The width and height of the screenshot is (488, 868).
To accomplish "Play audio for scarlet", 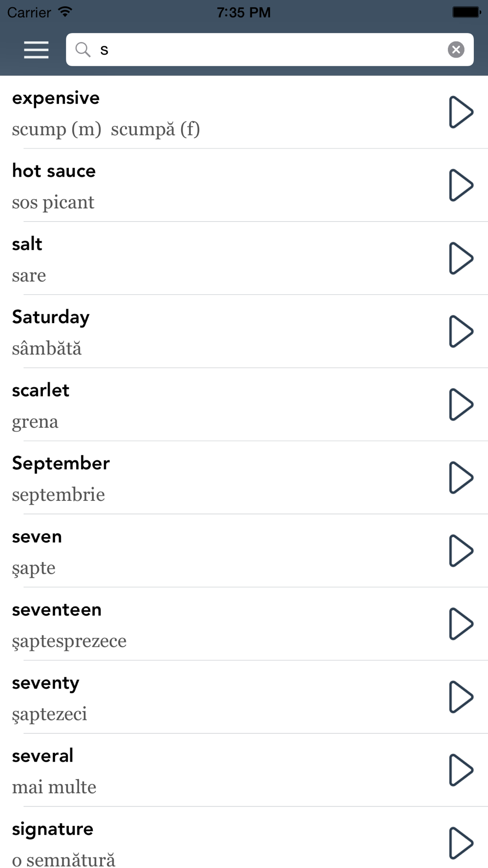I will [461, 405].
